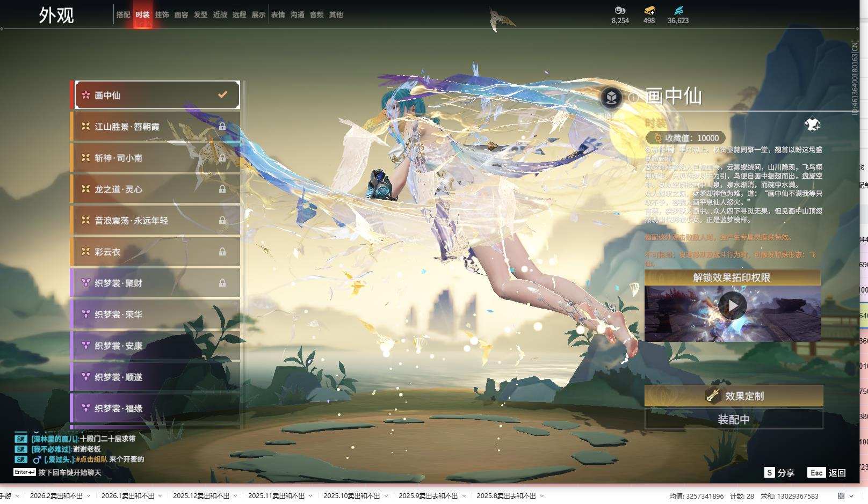This screenshot has height=504, width=868.
Task: Switch to the 挂饰 tab
Action: point(162,15)
